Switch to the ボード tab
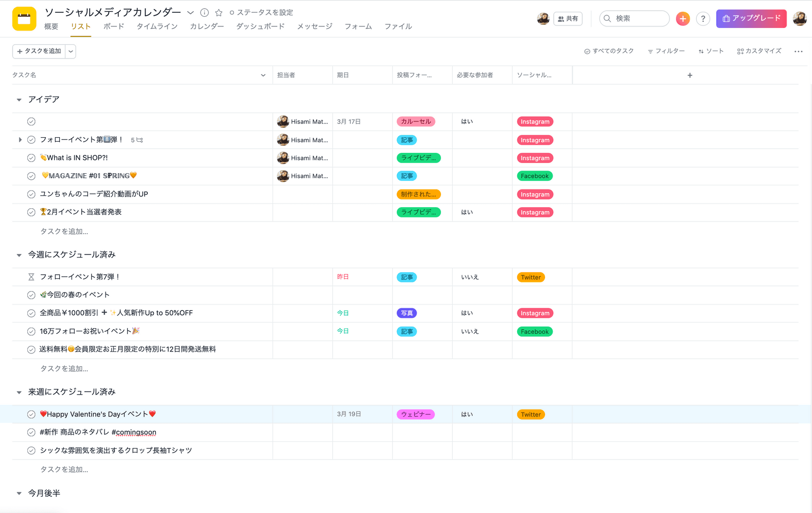The image size is (812, 513). click(114, 26)
